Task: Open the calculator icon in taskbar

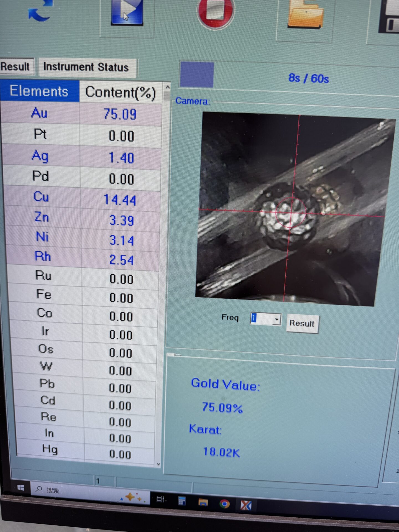Action: pos(182,501)
